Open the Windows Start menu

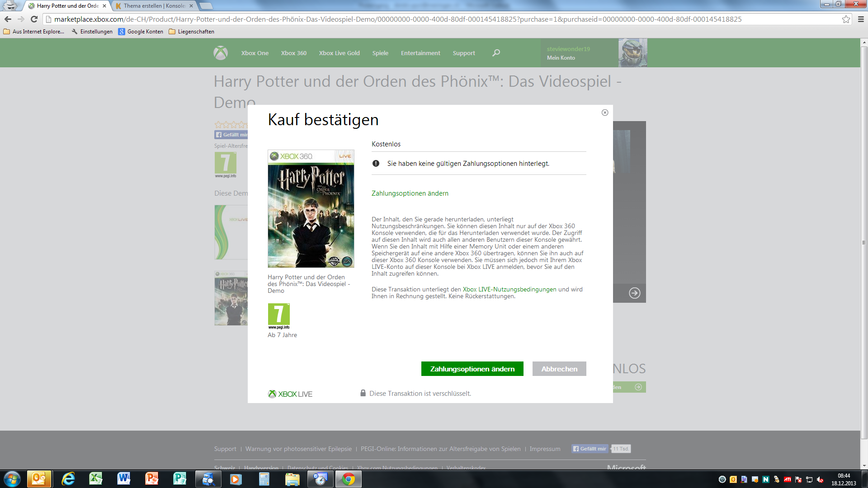point(12,479)
